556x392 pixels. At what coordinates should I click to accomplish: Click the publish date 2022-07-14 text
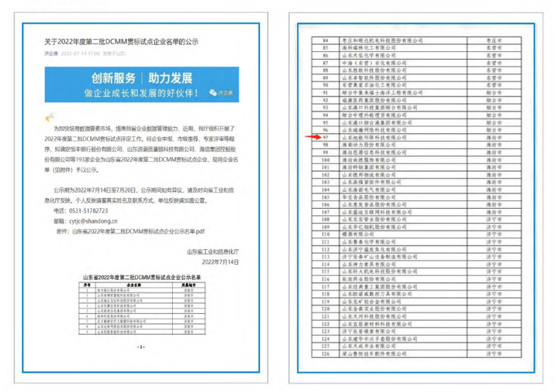point(80,53)
